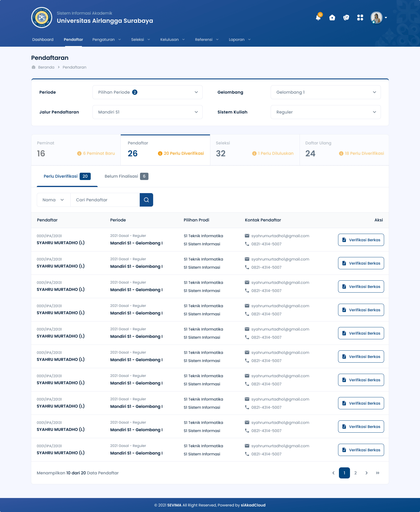
Task: Click Verifikasi Berkas in the fifth row
Action: (361, 333)
